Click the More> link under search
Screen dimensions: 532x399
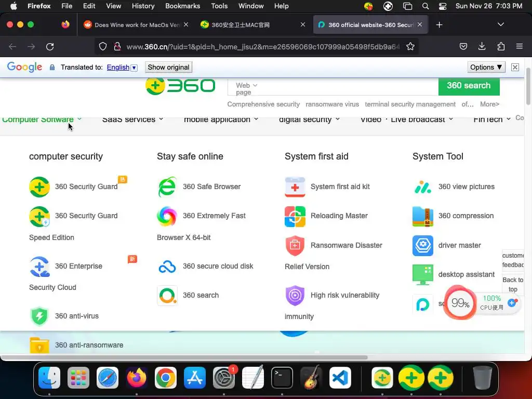pos(489,104)
